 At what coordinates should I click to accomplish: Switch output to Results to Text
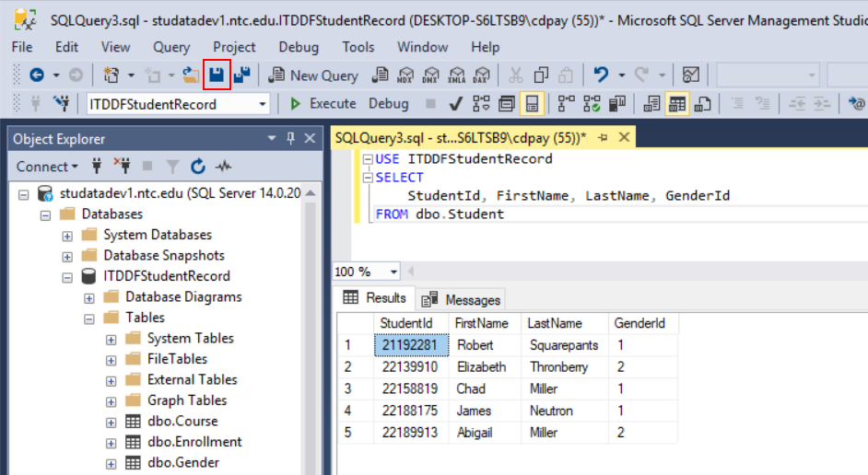651,103
